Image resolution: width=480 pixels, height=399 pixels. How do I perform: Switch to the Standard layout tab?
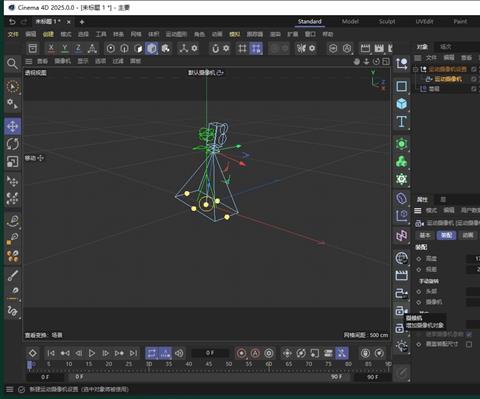tap(310, 22)
